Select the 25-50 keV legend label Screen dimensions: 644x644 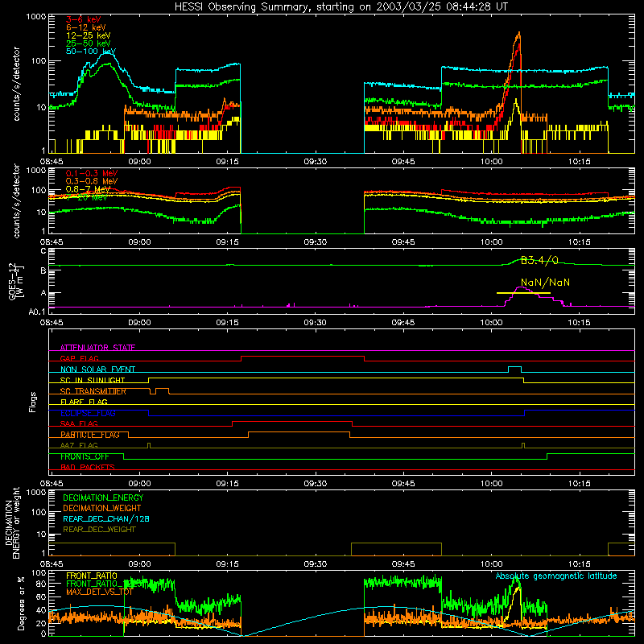[x=89, y=43]
